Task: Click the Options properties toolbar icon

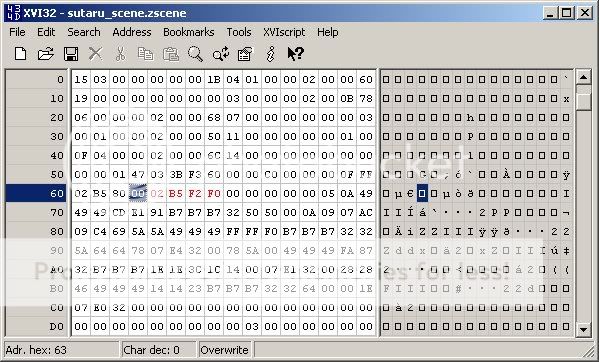Action: tap(245, 54)
